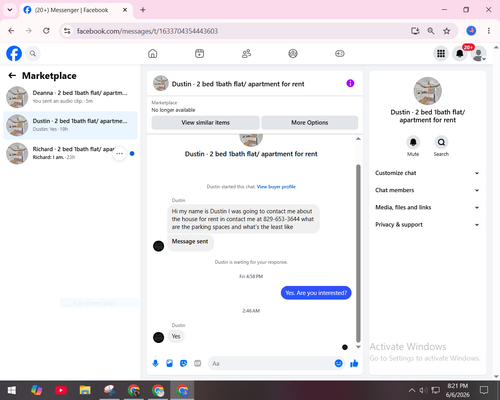This screenshot has height=400, width=500.
Task: Click the 'Yes. Are you interested?' message
Action: click(316, 293)
